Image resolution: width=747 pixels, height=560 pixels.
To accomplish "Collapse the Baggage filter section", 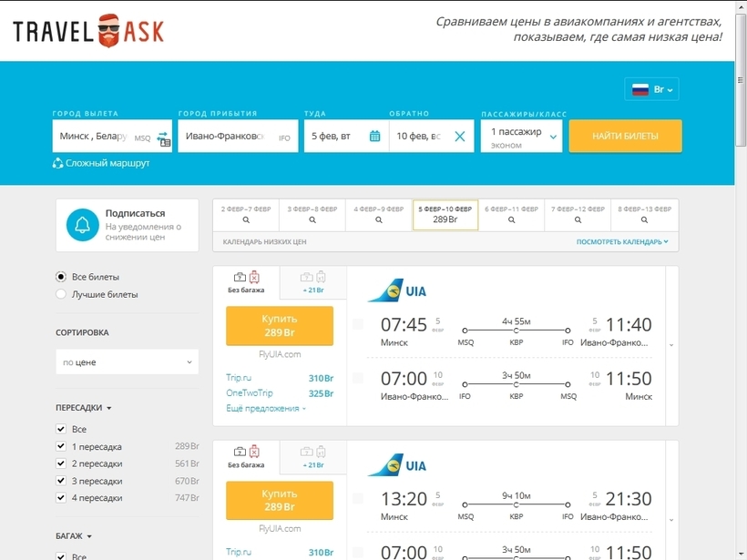I will 74,535.
